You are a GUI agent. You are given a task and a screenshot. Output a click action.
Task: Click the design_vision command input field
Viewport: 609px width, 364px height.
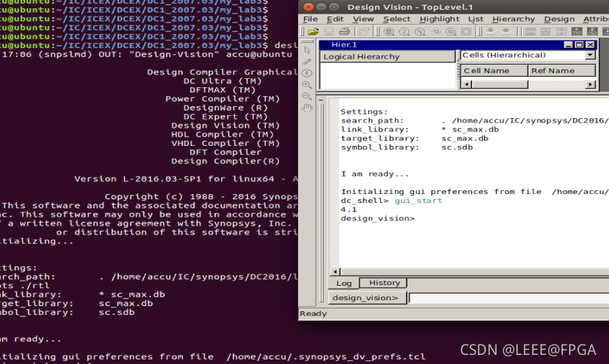tap(509, 298)
